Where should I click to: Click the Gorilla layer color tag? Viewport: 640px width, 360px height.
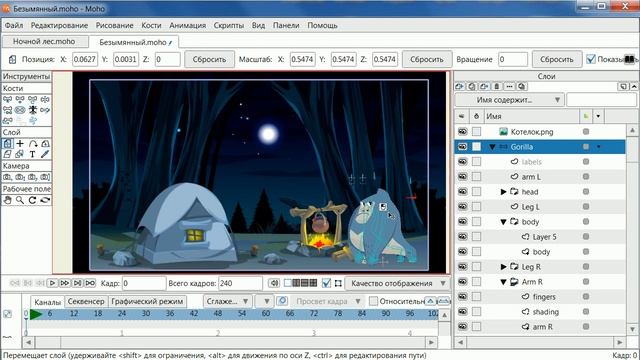click(586, 147)
